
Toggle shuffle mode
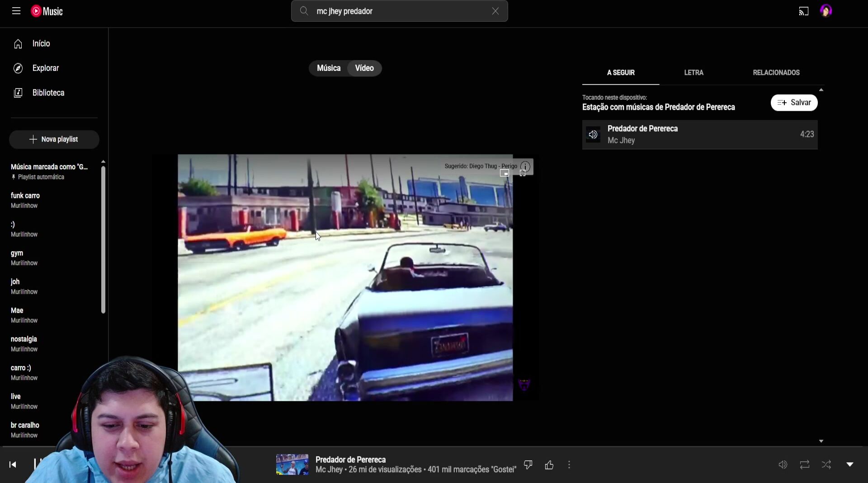[x=826, y=464]
